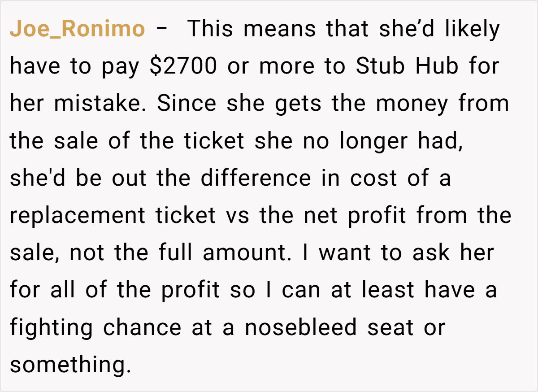Click the word 'fighting' in comment
This screenshot has width=538, height=392.
[x=51, y=328]
